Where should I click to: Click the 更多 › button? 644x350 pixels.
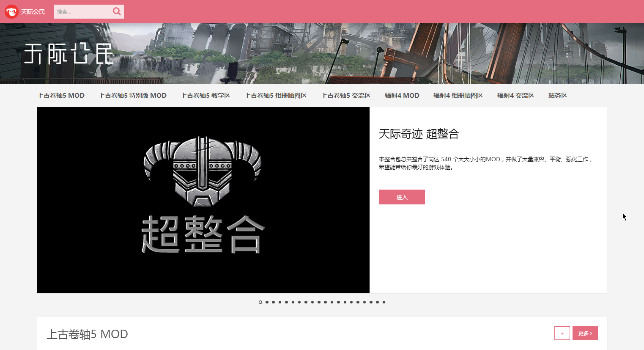[585, 333]
